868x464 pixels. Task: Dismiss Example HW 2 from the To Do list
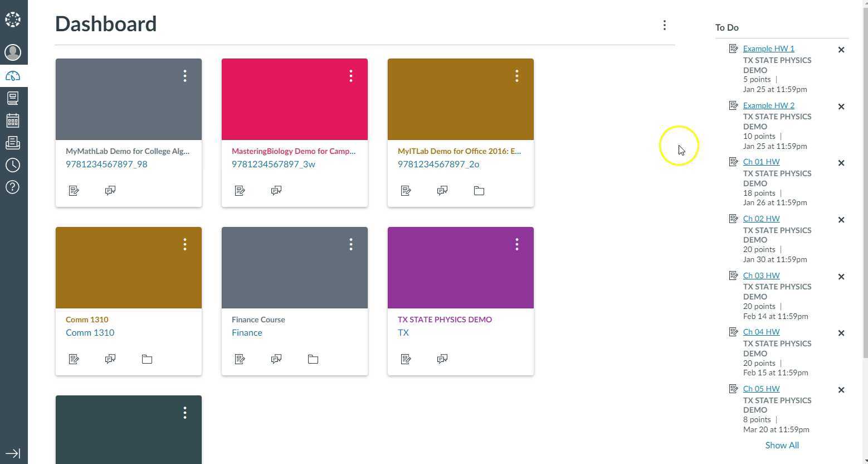pyautogui.click(x=841, y=107)
